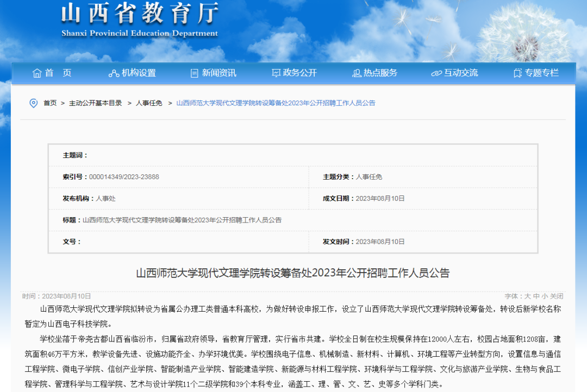The width and height of the screenshot is (587, 392).
Task: Click the 专题专栏 bookmark icon
Action: click(518, 73)
